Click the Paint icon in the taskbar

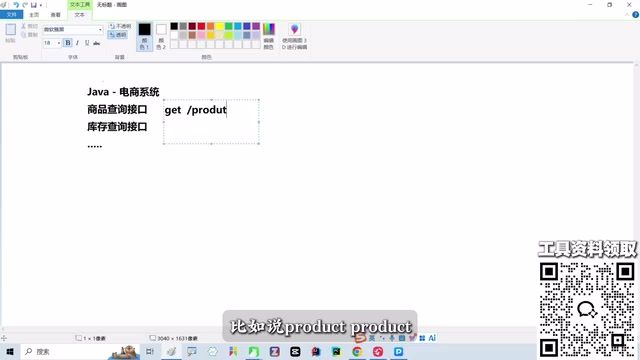pyautogui.click(x=171, y=351)
